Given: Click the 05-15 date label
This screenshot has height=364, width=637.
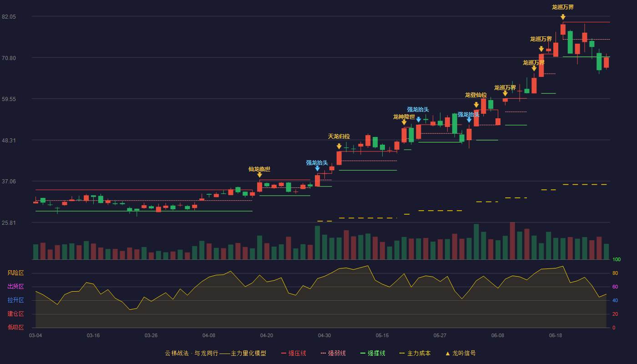Looking at the screenshot, I should tap(382, 335).
